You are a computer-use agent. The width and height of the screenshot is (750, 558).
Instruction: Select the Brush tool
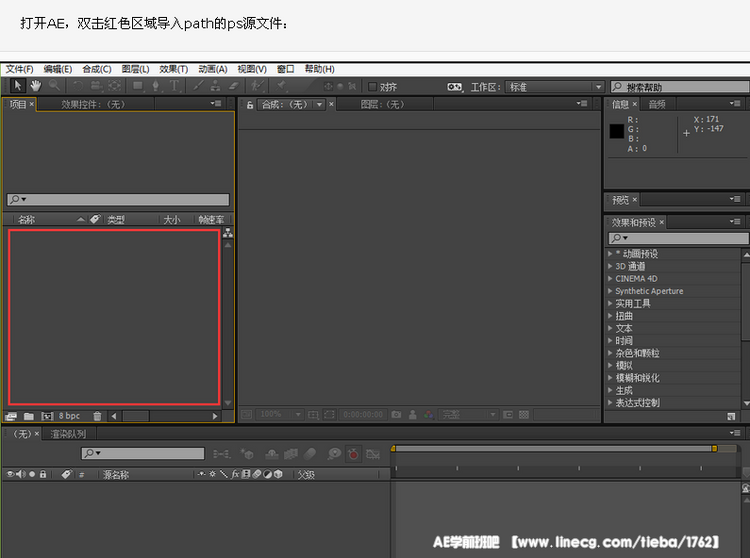click(x=198, y=86)
